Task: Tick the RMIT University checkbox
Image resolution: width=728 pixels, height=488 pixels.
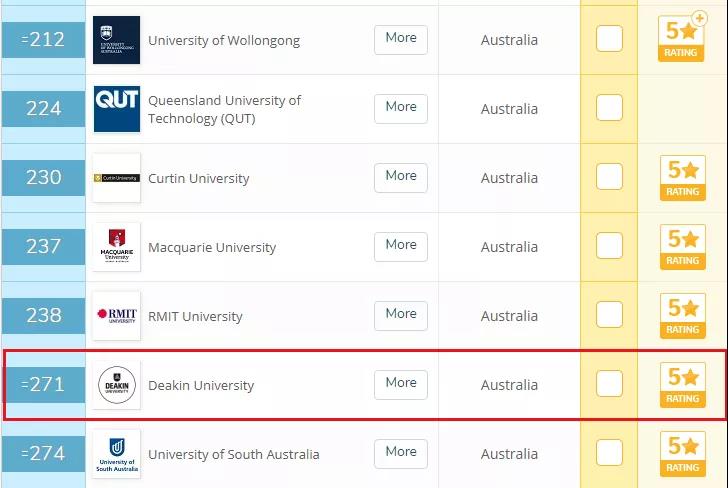Action: (609, 315)
